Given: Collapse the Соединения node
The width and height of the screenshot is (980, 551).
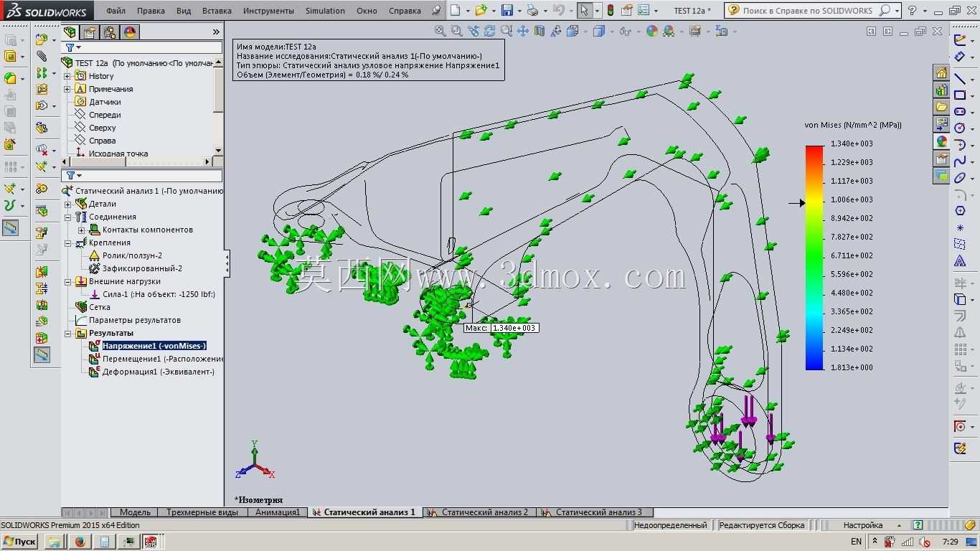Looking at the screenshot, I should [x=67, y=217].
